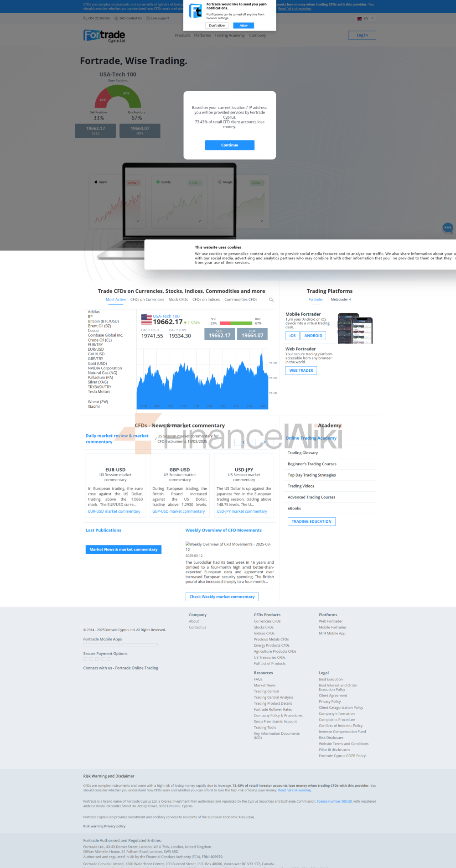The width and height of the screenshot is (456, 868).
Task: Click the BUY button below the positions gauge
Action: pyautogui.click(x=140, y=130)
